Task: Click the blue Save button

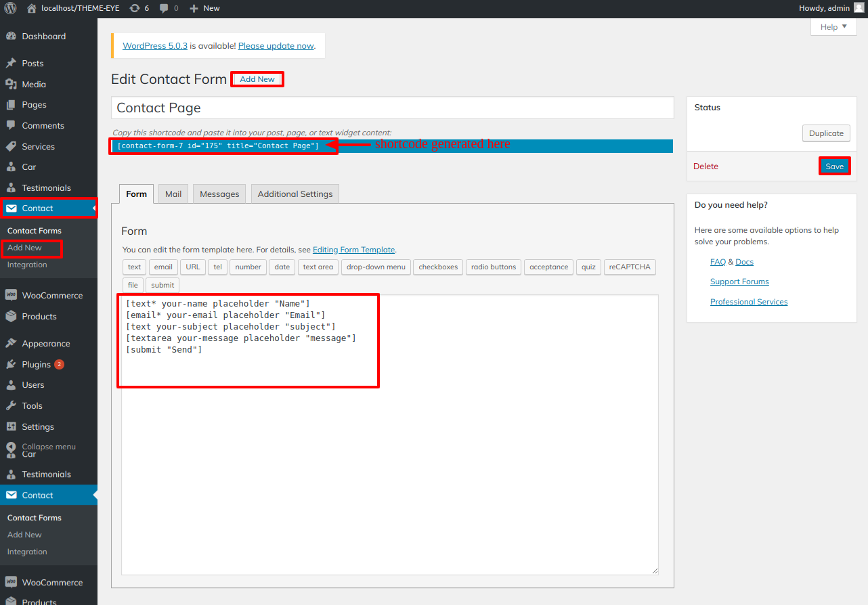Action: pos(834,166)
